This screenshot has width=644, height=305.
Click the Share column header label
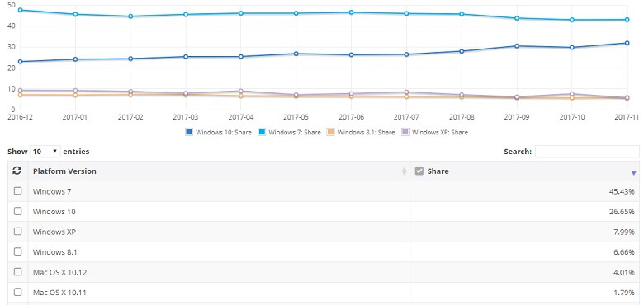[x=438, y=171]
